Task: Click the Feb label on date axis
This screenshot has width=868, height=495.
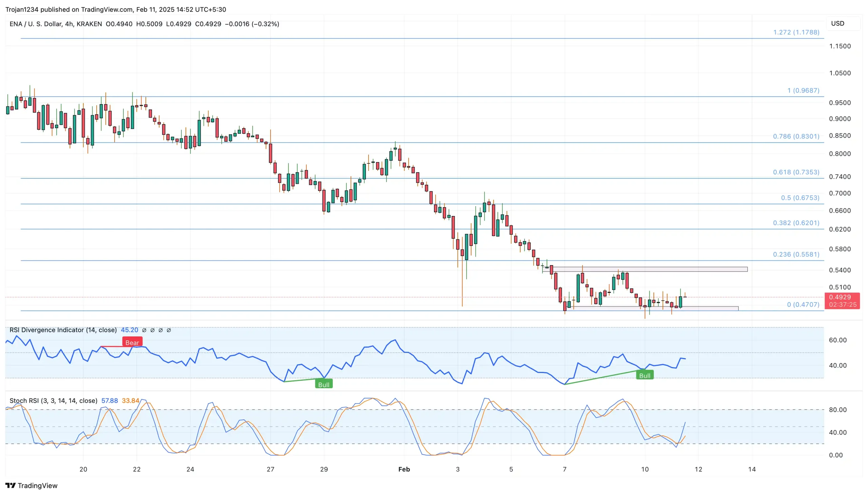Action: point(404,469)
